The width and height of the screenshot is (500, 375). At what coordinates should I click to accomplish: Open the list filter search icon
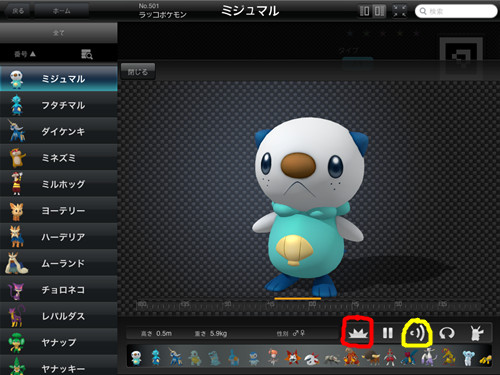[87, 54]
